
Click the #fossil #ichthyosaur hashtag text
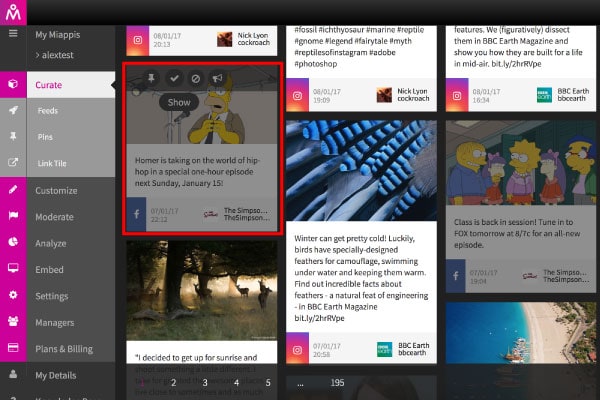tap(330, 30)
